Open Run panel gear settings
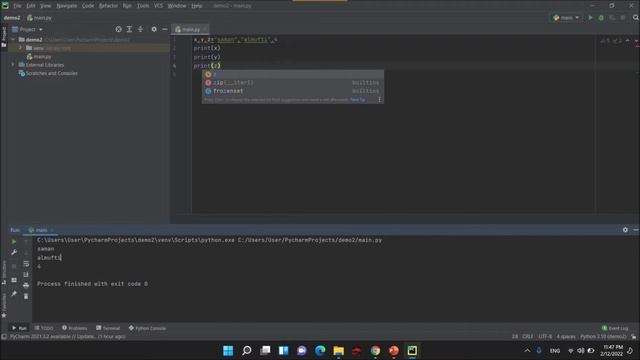 [x=625, y=230]
